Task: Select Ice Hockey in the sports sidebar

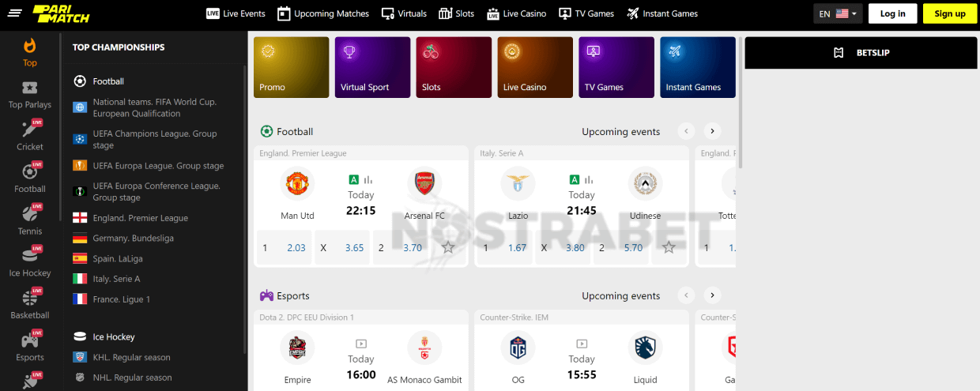Action: [30, 262]
